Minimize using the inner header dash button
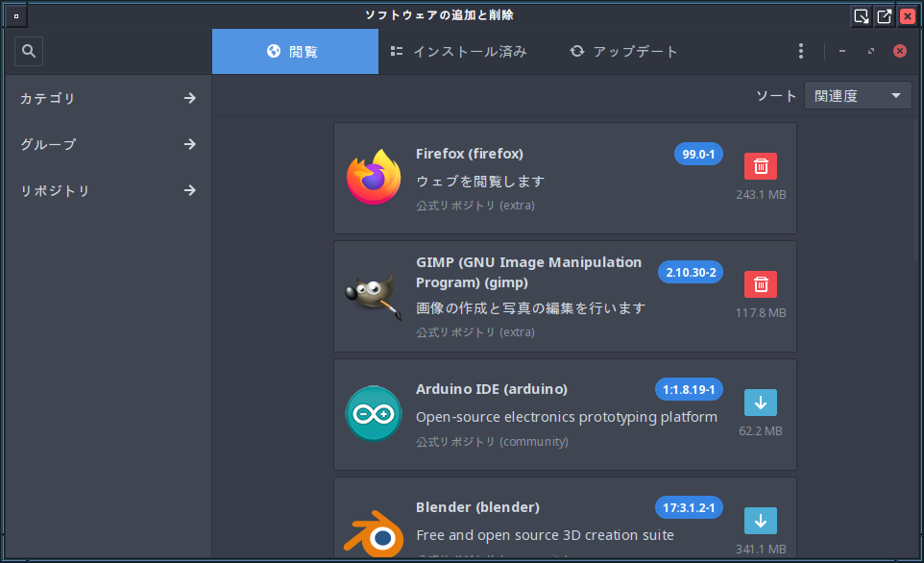This screenshot has height=563, width=924. click(842, 51)
